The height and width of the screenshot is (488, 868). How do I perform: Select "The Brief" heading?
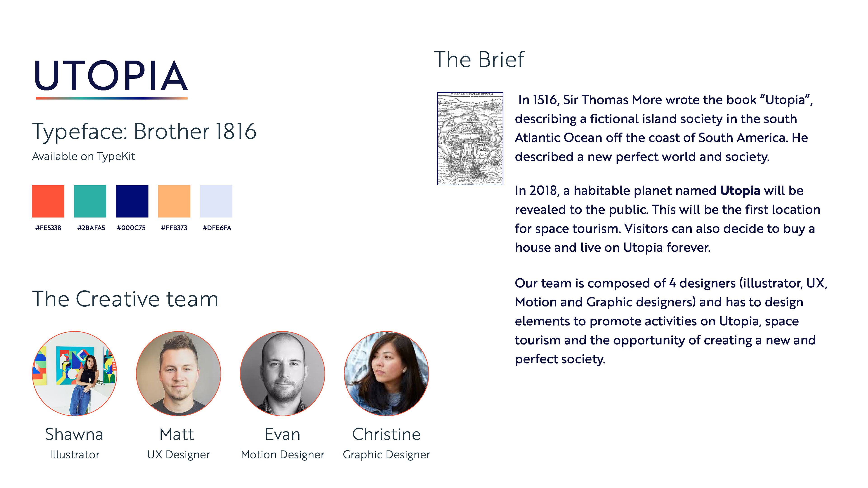(479, 60)
